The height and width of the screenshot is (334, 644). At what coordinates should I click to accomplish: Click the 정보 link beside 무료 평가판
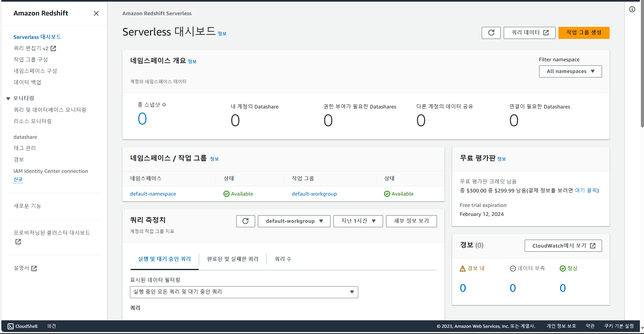(x=502, y=159)
